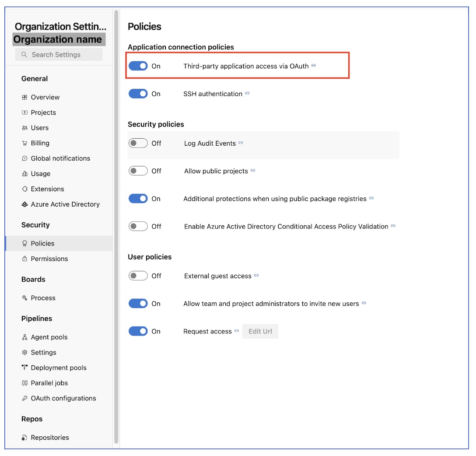Toggle Additional protections for public package registries

coord(138,199)
